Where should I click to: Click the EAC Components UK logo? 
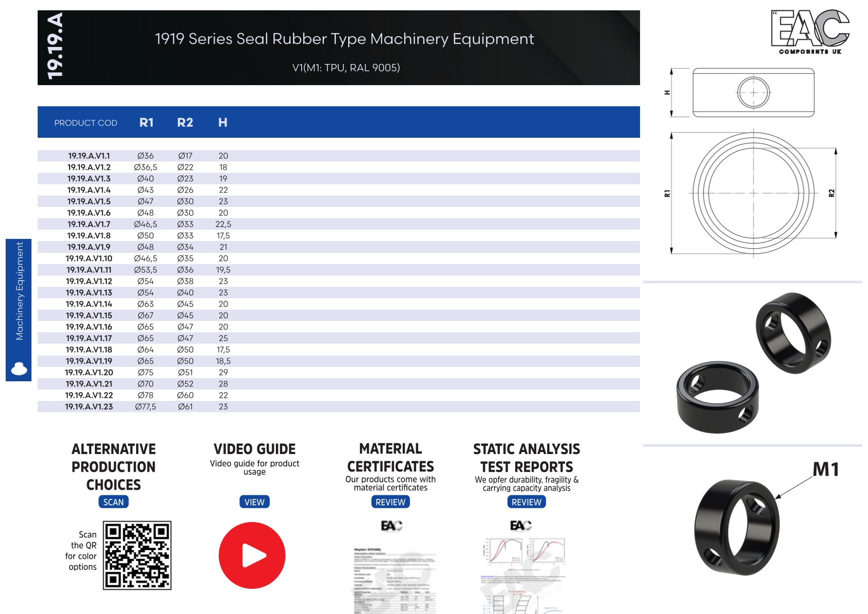click(810, 32)
